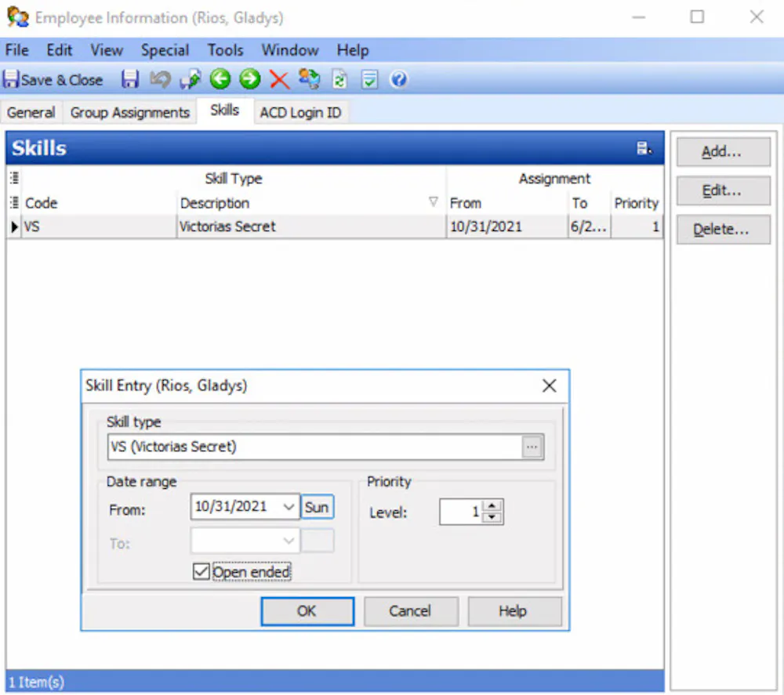This screenshot has height=695, width=784.
Task: Click the save-and-new icon beside Undo
Action: tap(191, 79)
